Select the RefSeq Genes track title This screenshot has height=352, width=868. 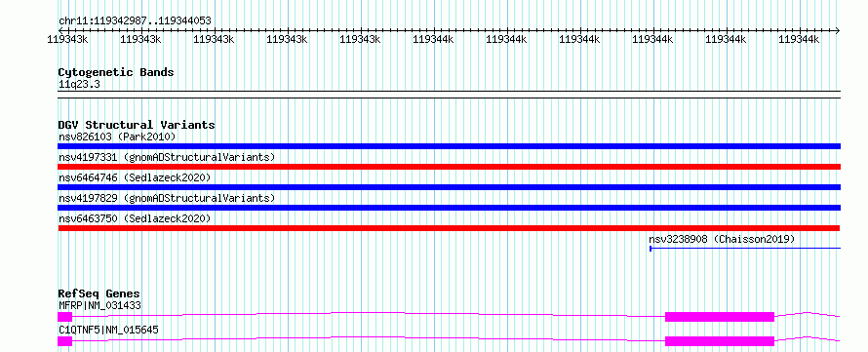(99, 293)
